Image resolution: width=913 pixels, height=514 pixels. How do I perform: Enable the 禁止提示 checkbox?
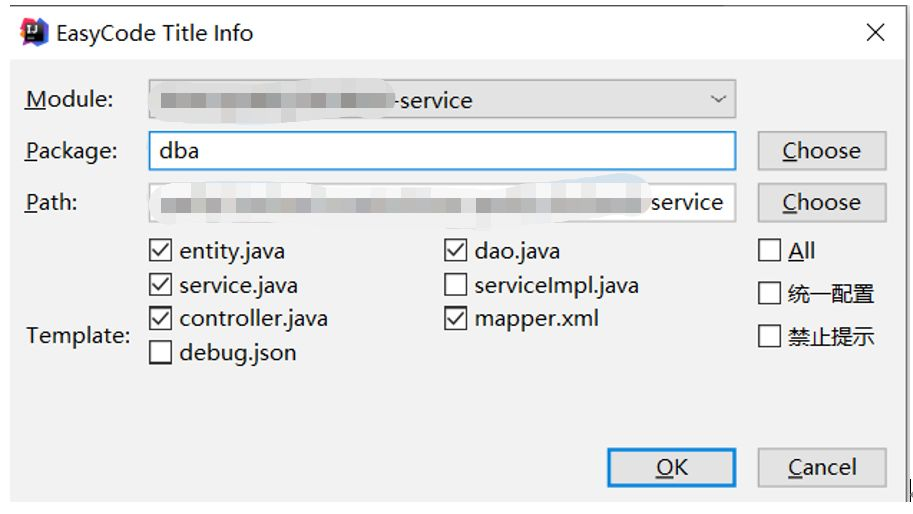[x=769, y=336]
